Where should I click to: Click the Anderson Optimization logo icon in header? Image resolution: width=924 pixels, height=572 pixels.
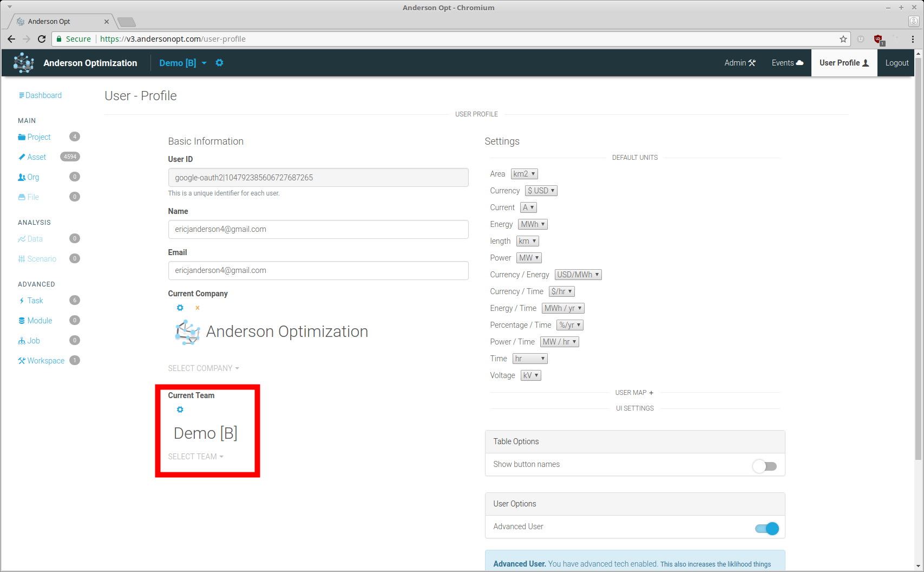[23, 63]
